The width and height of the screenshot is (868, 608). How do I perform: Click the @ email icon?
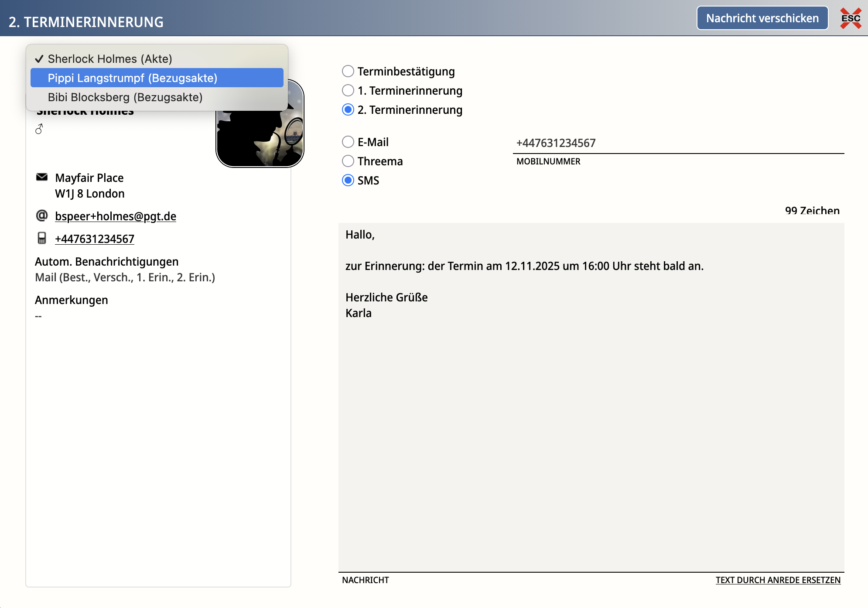click(42, 215)
